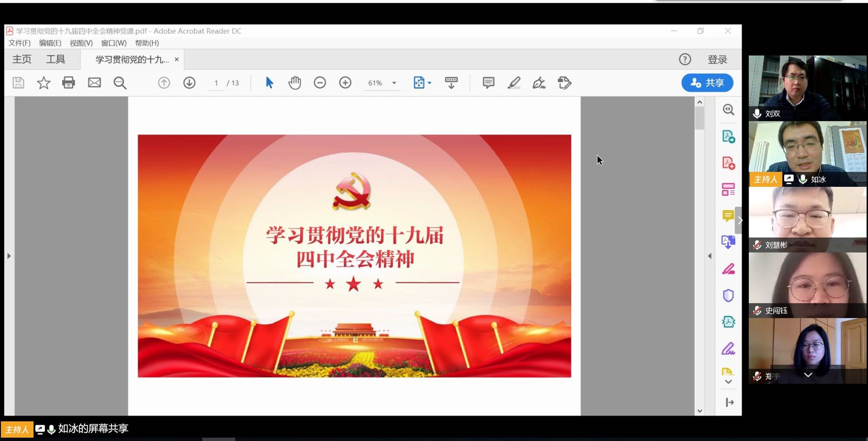This screenshot has width=868, height=441.
Task: Select the Highlight text pen tool
Action: (514, 83)
